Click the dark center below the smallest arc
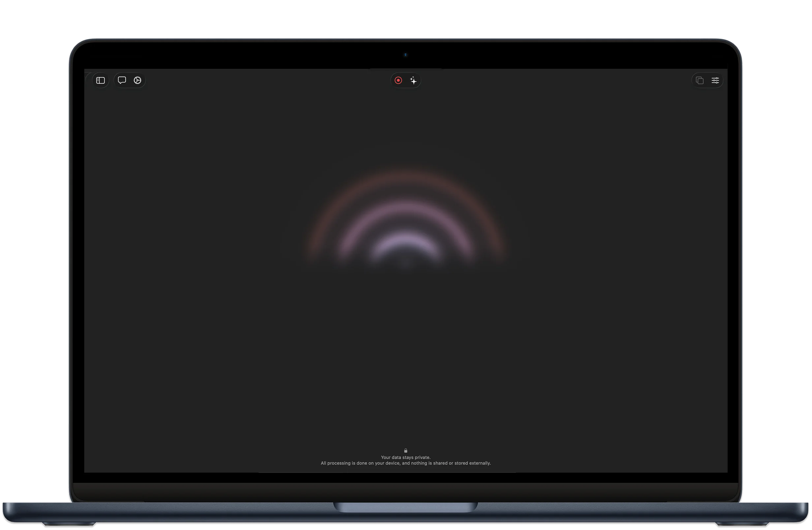 405,262
